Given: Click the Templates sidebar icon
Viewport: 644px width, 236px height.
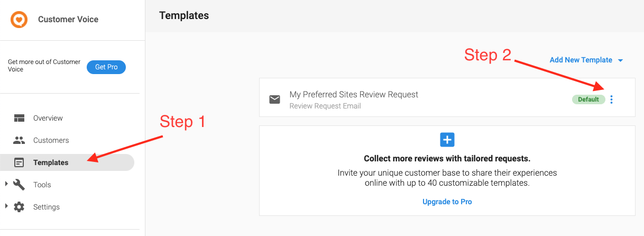Looking at the screenshot, I should [x=19, y=162].
